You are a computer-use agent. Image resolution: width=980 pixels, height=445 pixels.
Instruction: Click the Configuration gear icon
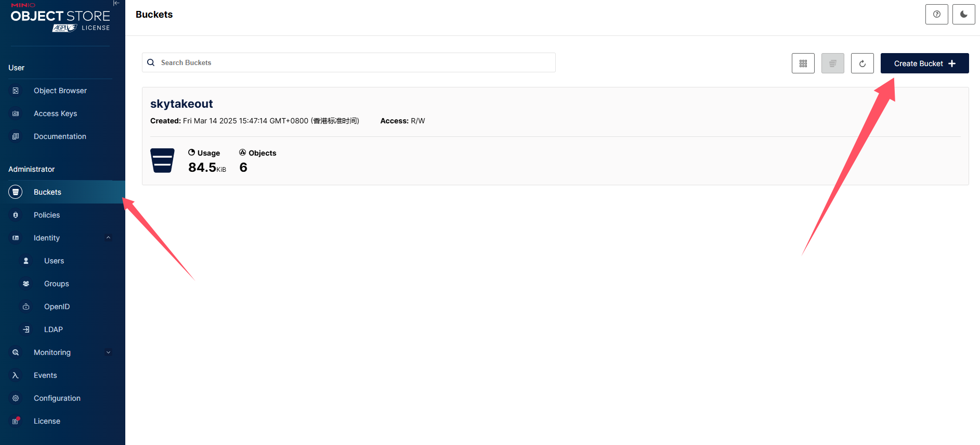[16, 398]
